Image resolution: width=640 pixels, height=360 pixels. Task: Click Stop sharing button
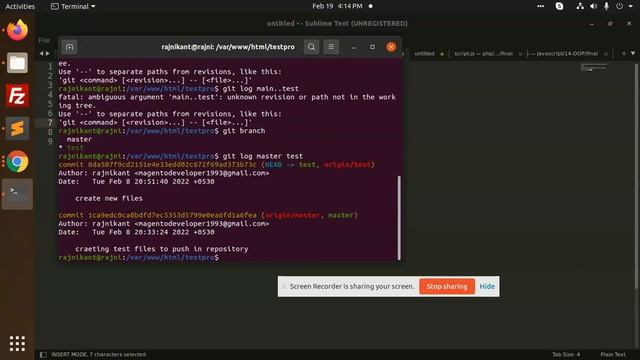pyautogui.click(x=447, y=287)
